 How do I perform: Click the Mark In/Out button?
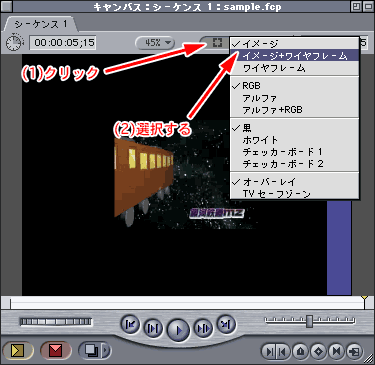point(276,351)
